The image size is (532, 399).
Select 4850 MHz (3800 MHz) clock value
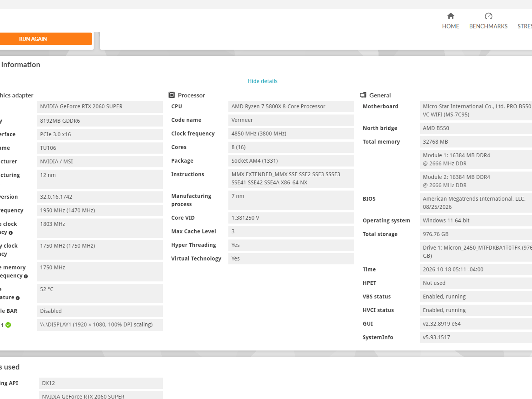tap(291, 134)
